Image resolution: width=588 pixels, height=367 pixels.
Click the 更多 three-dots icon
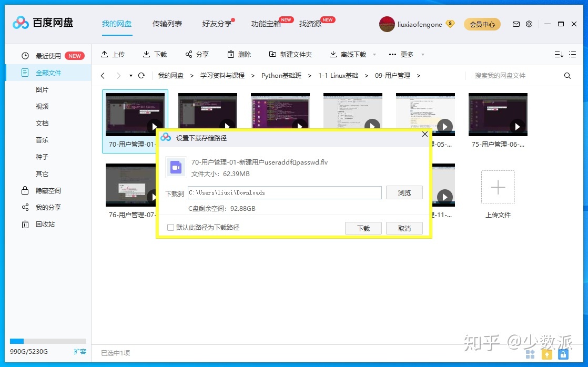click(x=393, y=54)
